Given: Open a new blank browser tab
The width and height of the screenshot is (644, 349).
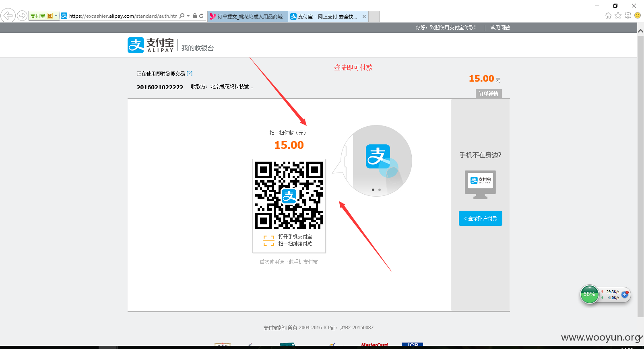Looking at the screenshot, I should tap(374, 16).
